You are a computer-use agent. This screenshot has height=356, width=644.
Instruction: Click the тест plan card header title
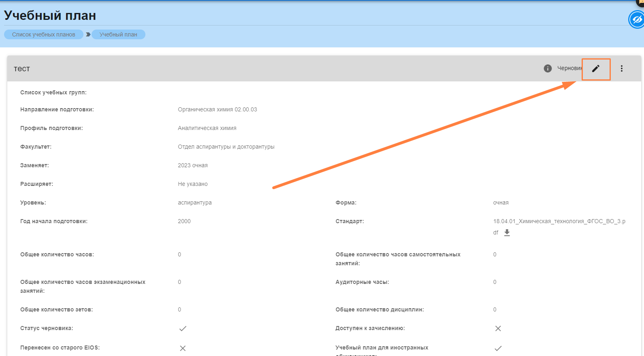[22, 69]
